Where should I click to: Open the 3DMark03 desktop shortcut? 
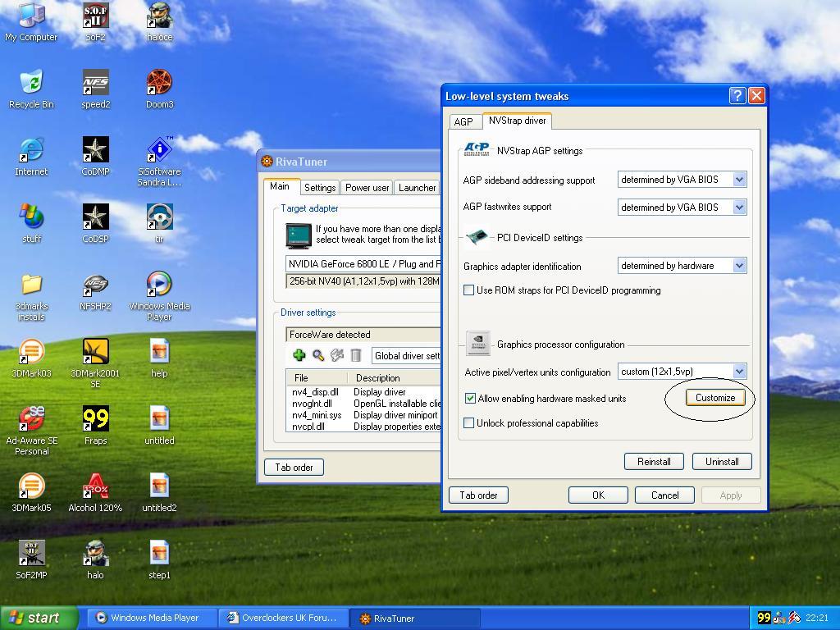[31, 358]
